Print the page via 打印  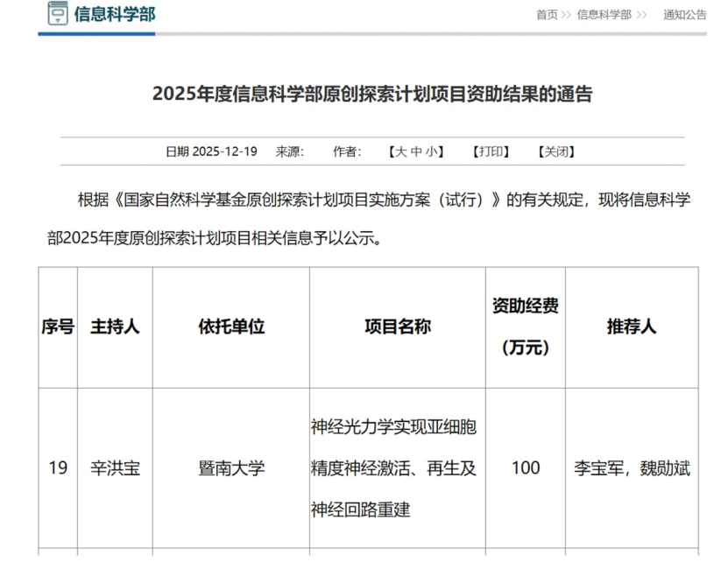491,151
